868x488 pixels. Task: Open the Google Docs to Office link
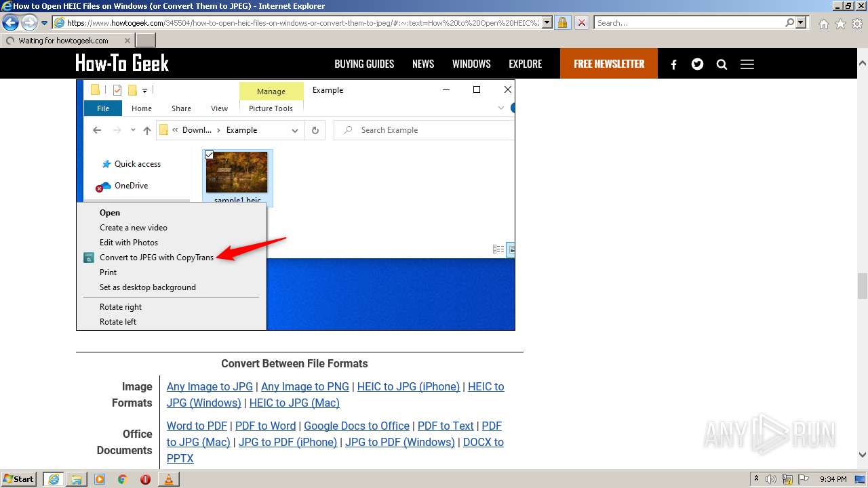pos(357,426)
